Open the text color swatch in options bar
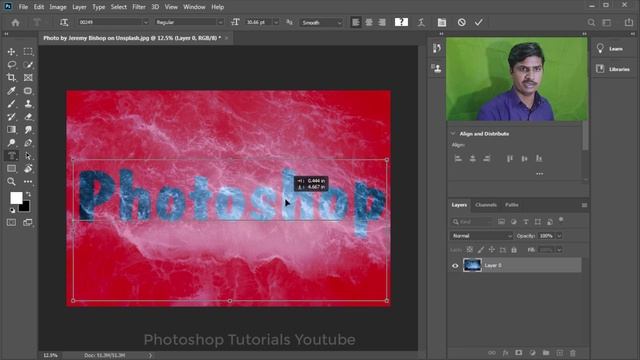 coord(401,22)
